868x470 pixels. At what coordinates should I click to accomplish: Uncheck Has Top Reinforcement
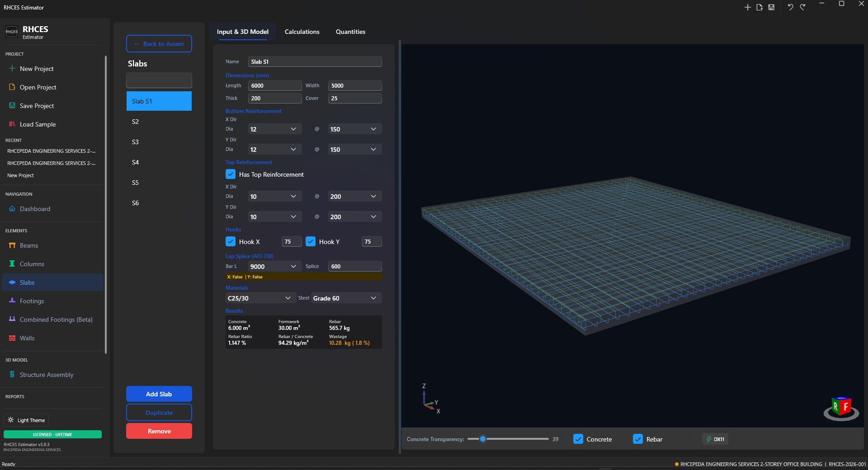tap(231, 174)
